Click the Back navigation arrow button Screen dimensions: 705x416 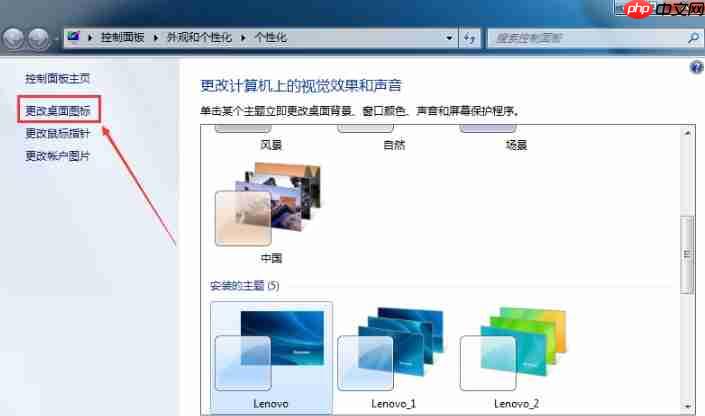[x=13, y=38]
